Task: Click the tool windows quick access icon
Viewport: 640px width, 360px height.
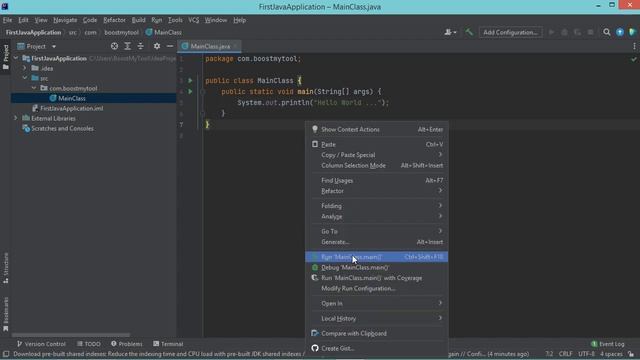Action: point(6,354)
